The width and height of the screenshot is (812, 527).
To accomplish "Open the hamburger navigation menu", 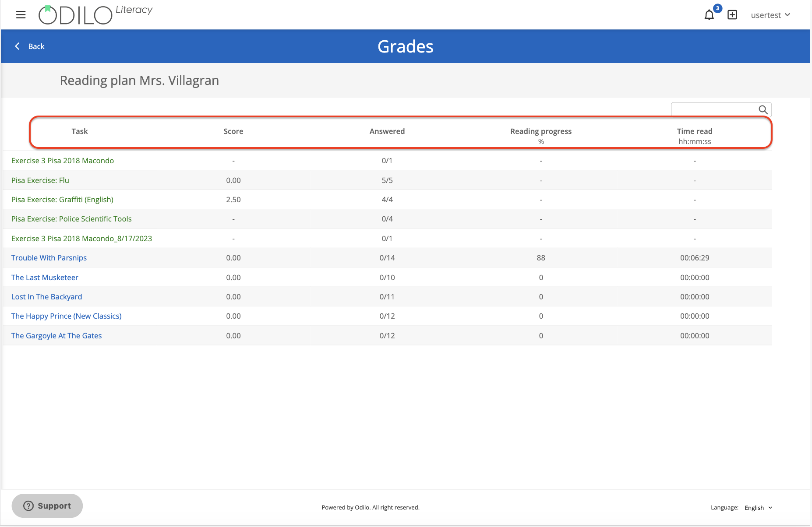I will tap(21, 14).
